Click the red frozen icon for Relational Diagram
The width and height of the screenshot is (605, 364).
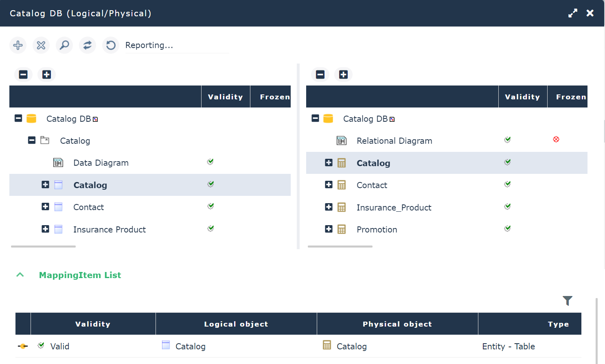point(556,140)
